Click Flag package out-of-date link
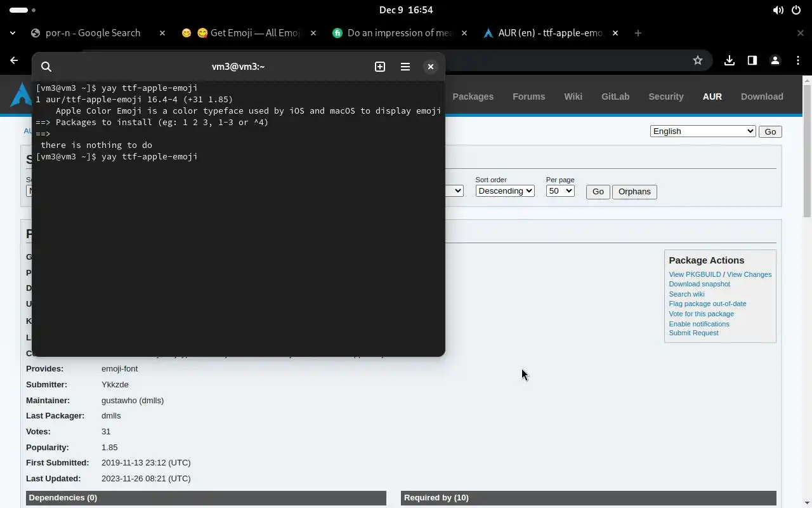The height and width of the screenshot is (508, 812). tap(707, 304)
